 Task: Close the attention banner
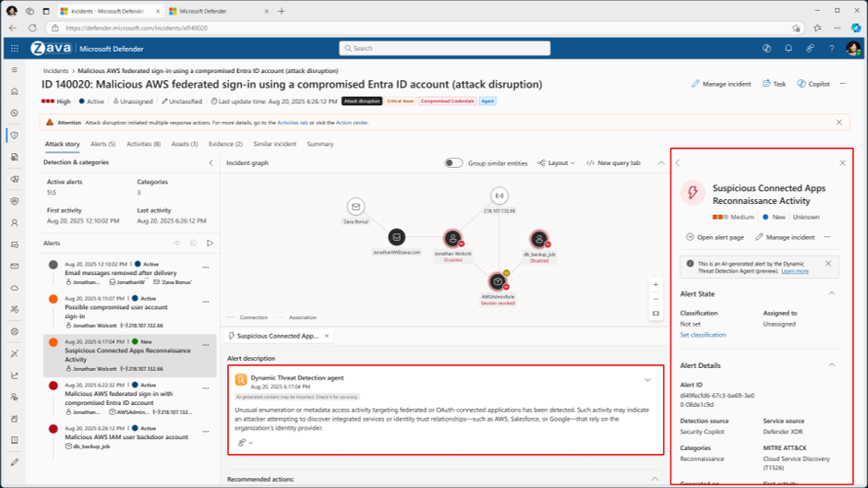coord(838,123)
